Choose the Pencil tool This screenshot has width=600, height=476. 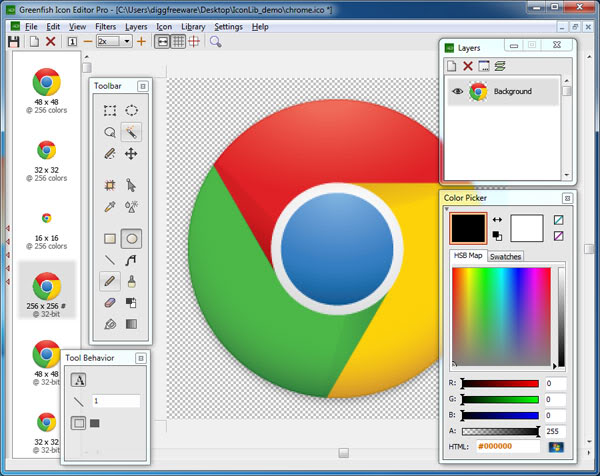click(110, 281)
